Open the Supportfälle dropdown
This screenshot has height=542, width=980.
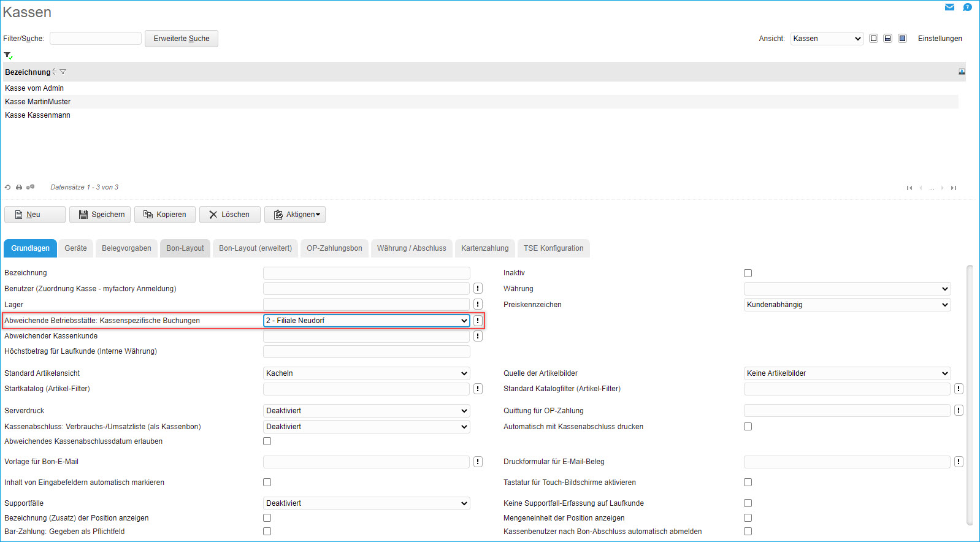coord(366,503)
